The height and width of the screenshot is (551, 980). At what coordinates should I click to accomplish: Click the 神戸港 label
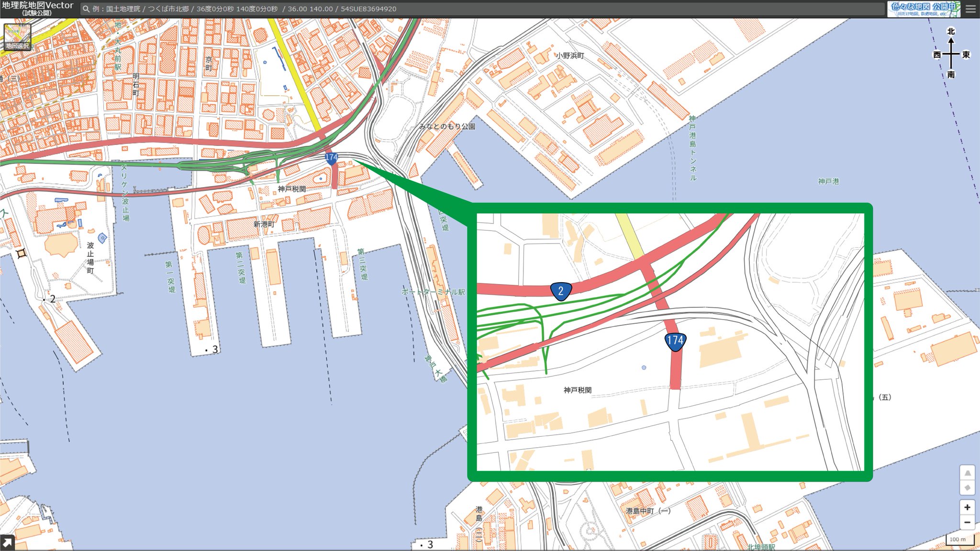pos(828,181)
